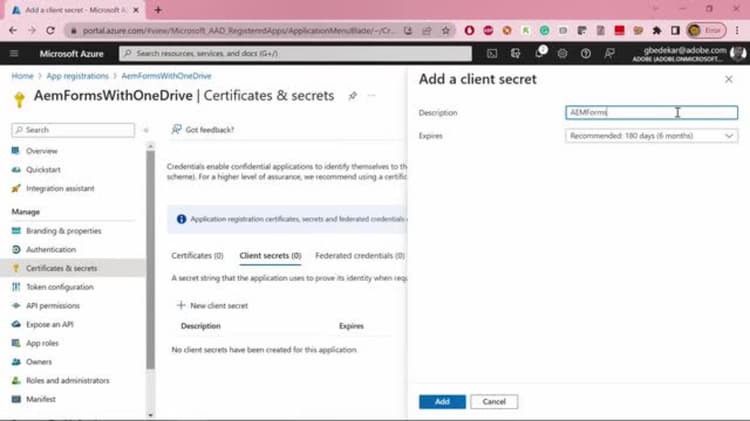Viewport: 750px width, 421px height.
Task: Open the Feedback icon in Azure header
Action: [609, 54]
